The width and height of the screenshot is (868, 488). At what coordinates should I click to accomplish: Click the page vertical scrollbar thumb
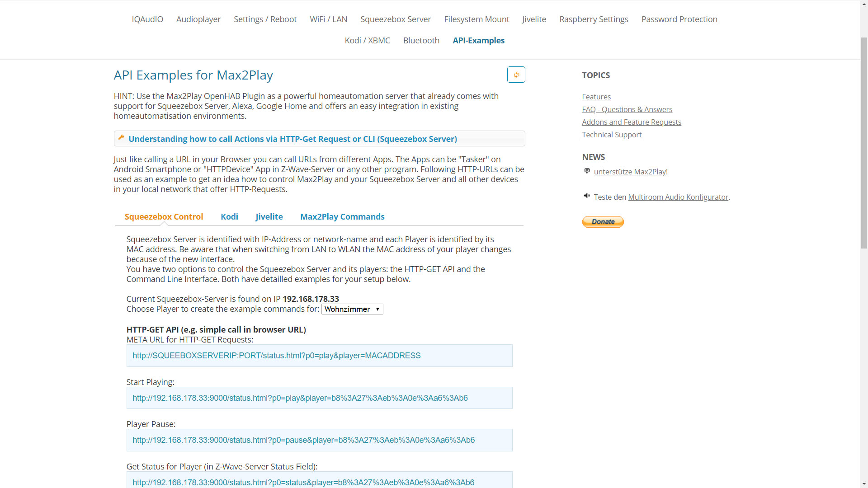864,142
